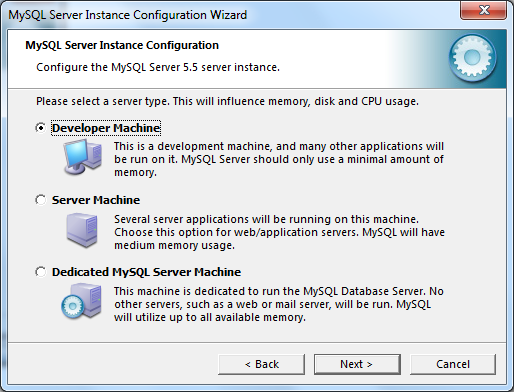Close the wizard with the red X
This screenshot has width=514, height=392.
tap(484, 10)
